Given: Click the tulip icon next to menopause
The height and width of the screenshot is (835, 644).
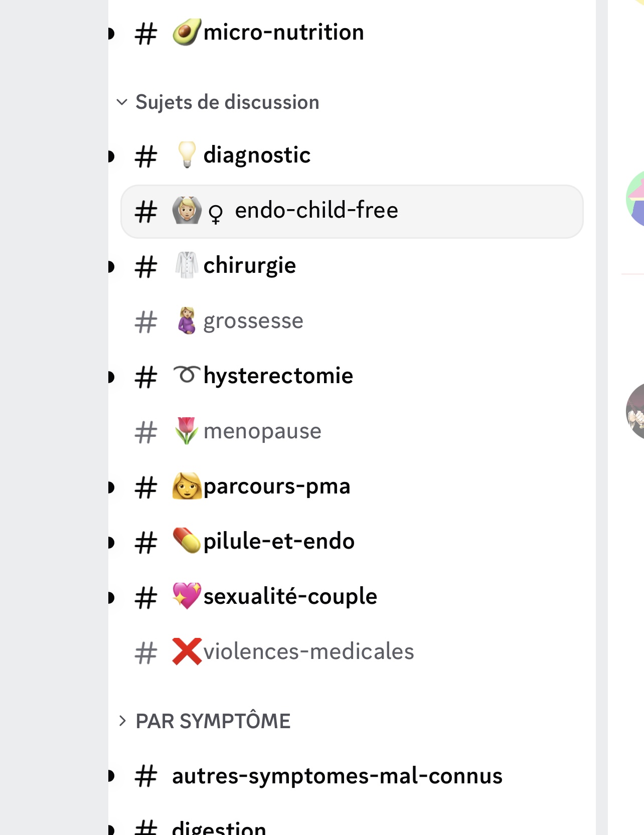Looking at the screenshot, I should click(x=187, y=430).
